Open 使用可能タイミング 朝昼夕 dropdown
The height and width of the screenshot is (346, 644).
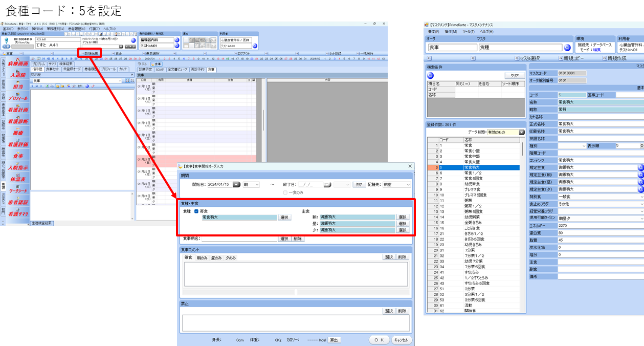601,218
